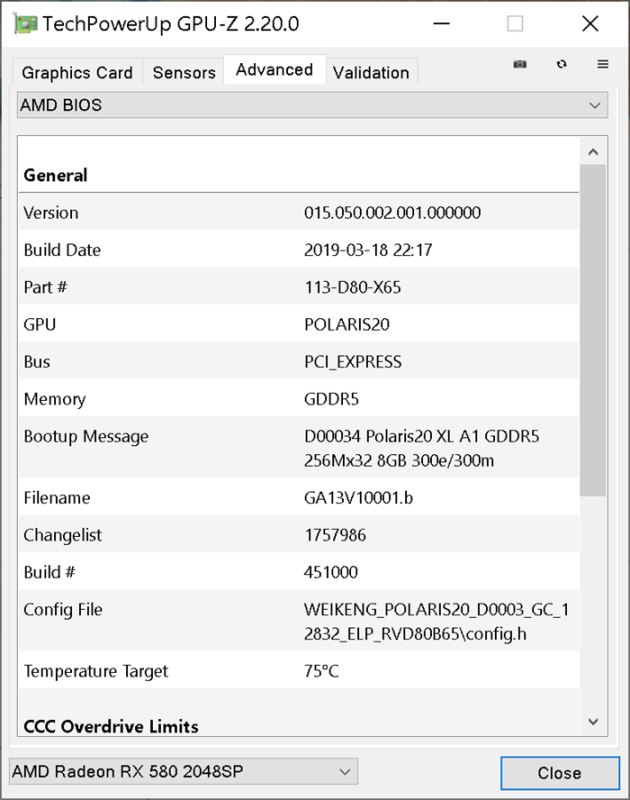Select the filename GA13V10001.b

click(359, 497)
